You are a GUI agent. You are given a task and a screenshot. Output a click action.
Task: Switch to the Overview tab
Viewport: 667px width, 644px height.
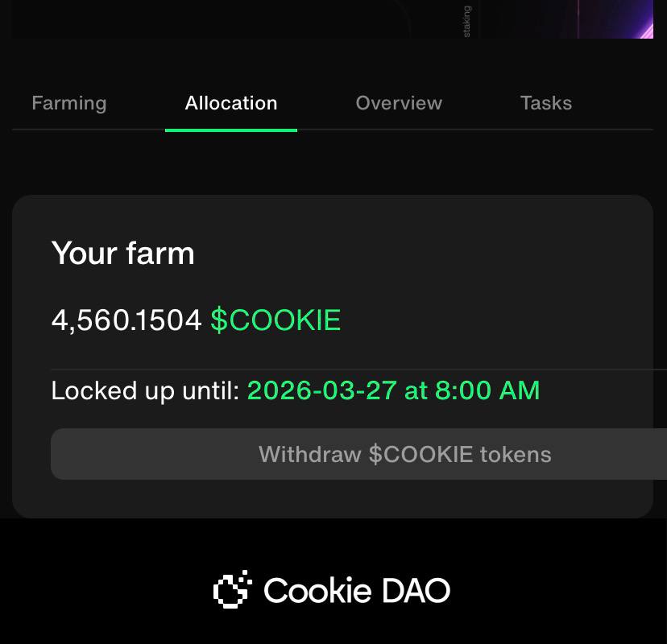coord(399,103)
